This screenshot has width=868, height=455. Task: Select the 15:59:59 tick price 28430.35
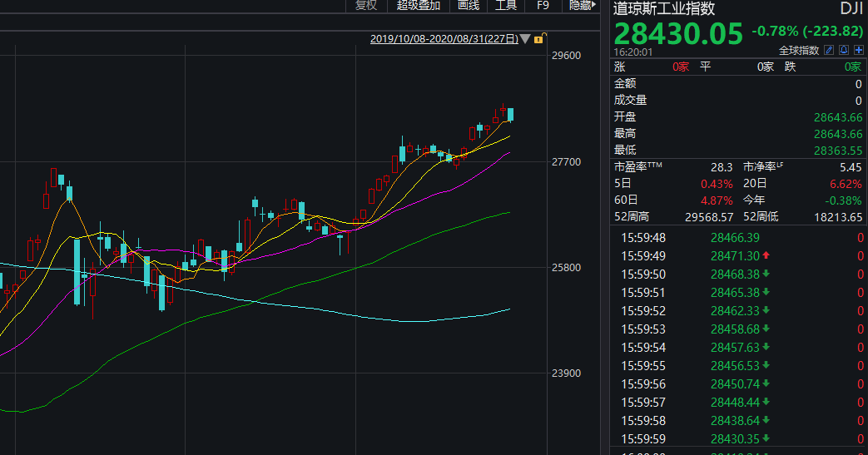tap(735, 439)
